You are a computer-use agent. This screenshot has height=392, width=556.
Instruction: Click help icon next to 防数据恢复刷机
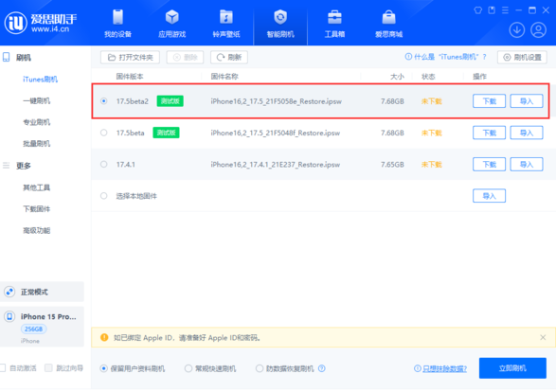[322, 368]
